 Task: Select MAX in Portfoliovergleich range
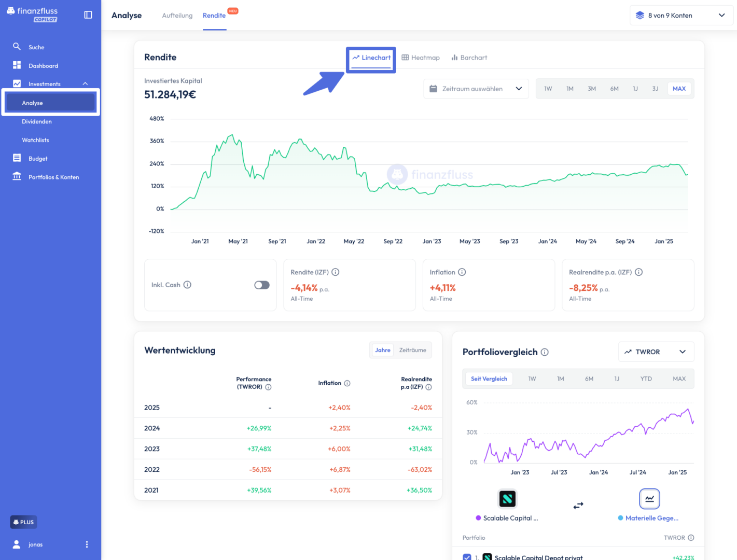pos(679,379)
